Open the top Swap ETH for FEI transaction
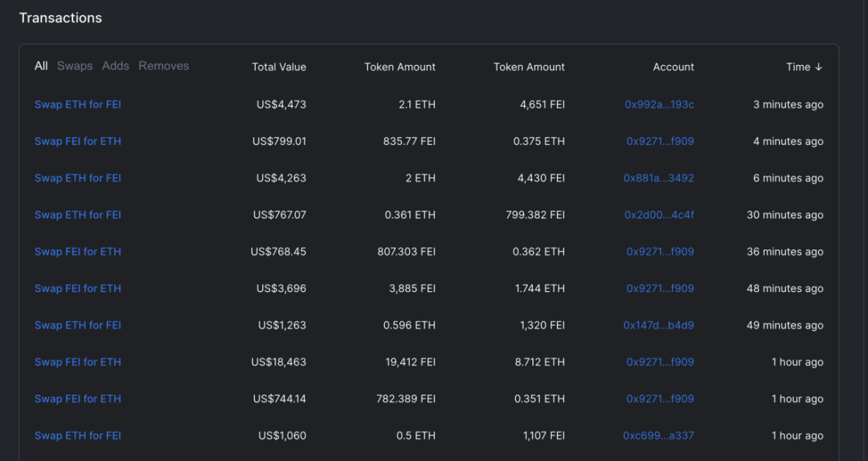The image size is (868, 461). (x=78, y=105)
